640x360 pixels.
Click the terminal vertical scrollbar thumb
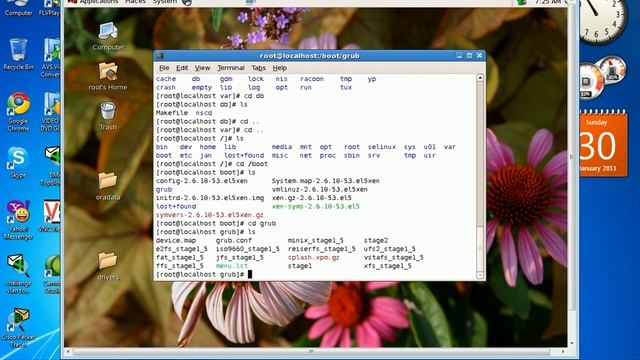(480, 248)
